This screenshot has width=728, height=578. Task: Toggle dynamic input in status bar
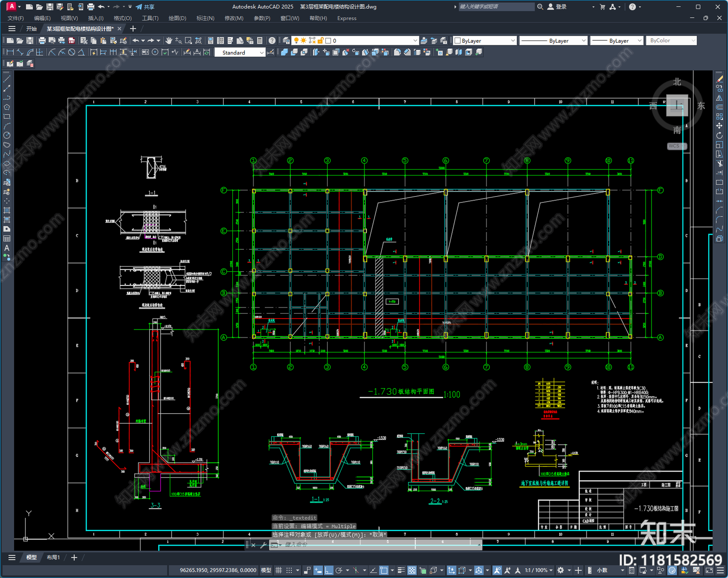[x=318, y=570]
